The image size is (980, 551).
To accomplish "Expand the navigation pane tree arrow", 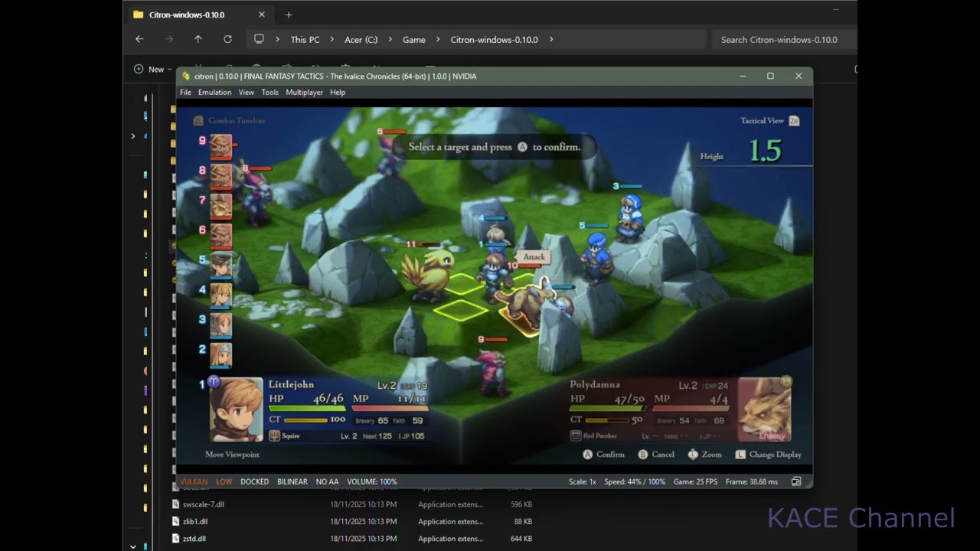I will 133,136.
